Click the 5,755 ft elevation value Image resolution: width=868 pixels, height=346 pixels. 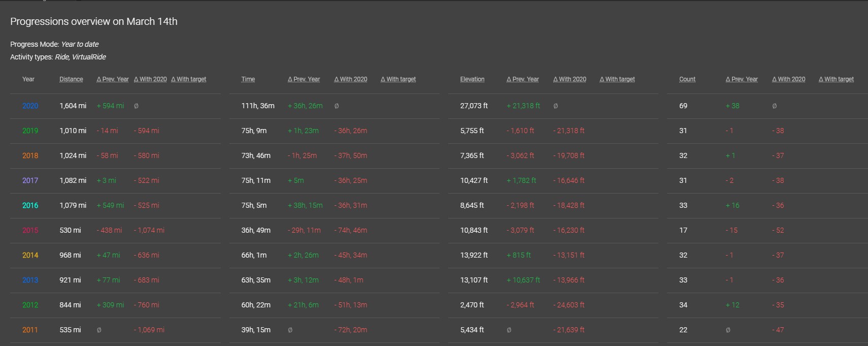click(472, 131)
